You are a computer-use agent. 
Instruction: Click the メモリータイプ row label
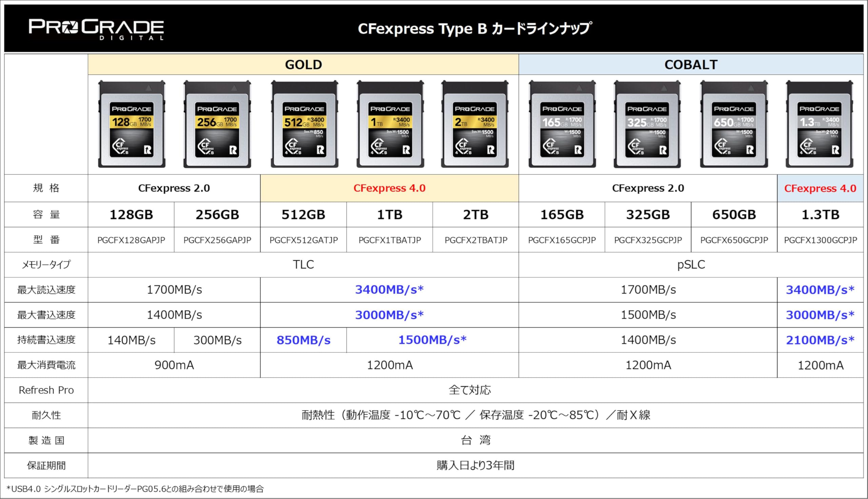point(46,264)
